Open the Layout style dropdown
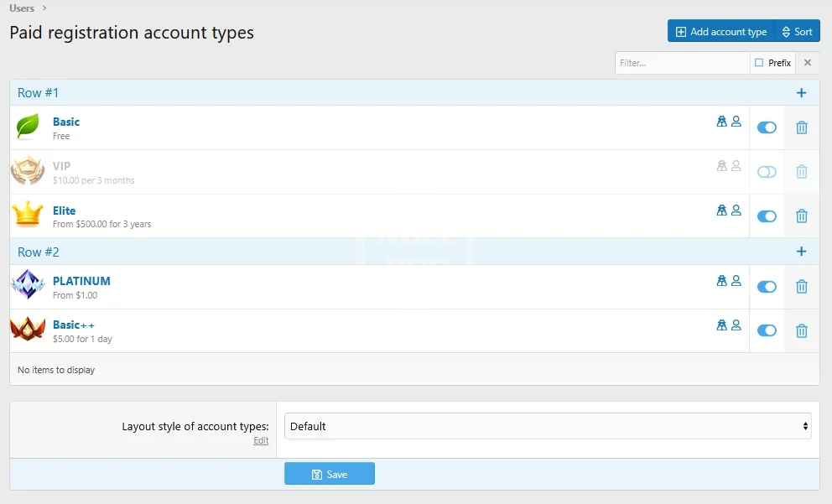832x504 pixels. (x=548, y=426)
